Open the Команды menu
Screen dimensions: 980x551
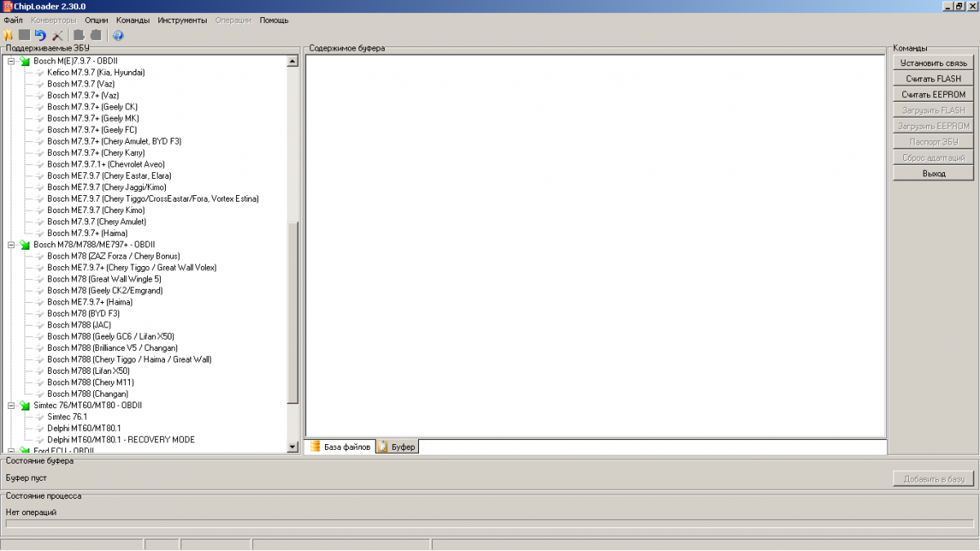tap(133, 20)
